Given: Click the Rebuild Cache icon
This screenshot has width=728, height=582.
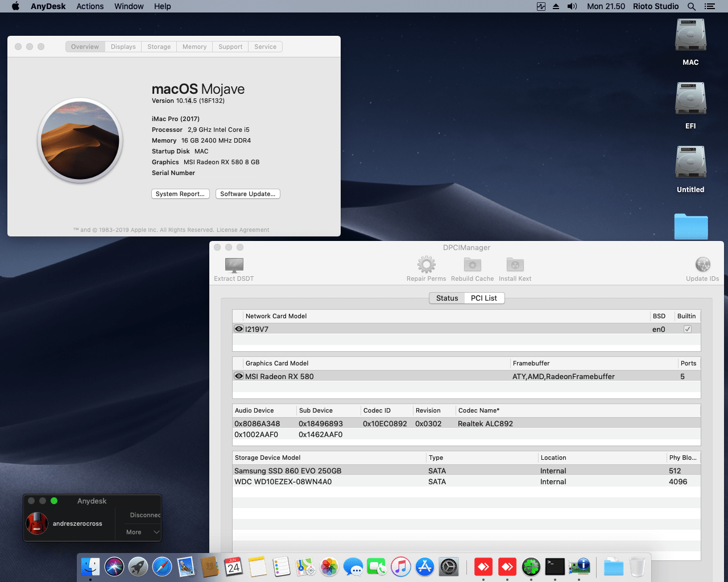Looking at the screenshot, I should click(x=472, y=265).
